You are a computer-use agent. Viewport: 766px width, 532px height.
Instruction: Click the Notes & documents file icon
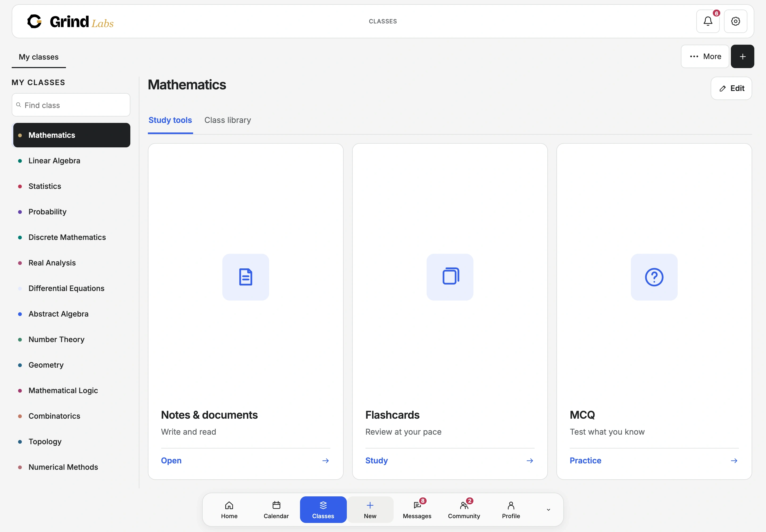pyautogui.click(x=246, y=277)
